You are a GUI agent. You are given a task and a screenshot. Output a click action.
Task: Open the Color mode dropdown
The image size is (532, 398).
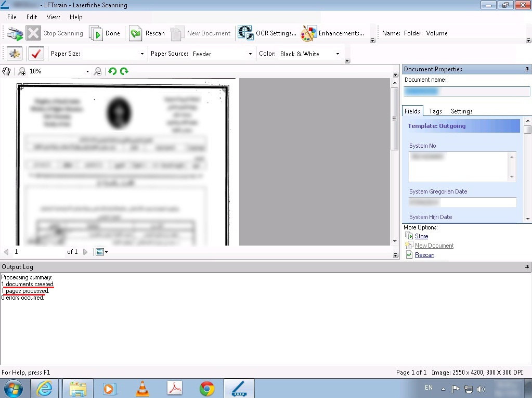tap(338, 54)
